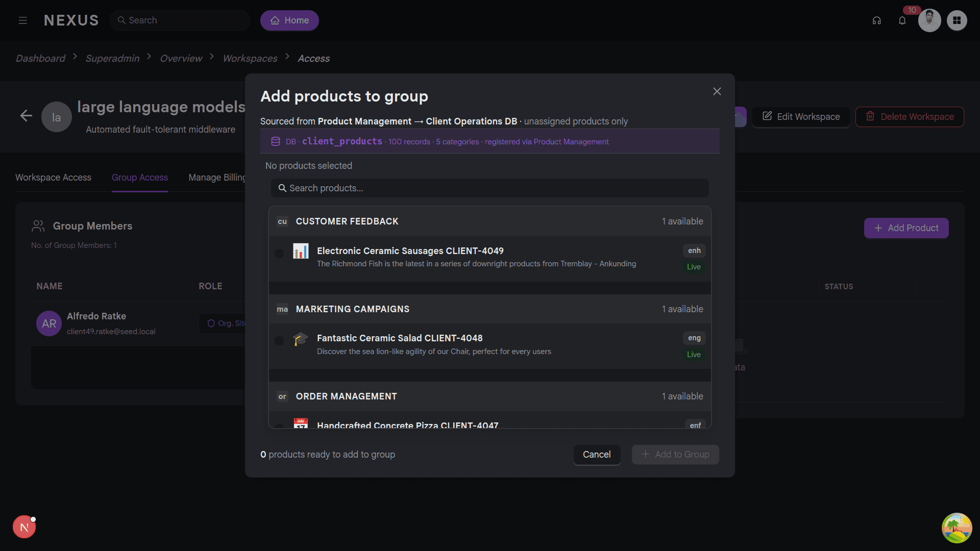Image resolution: width=980 pixels, height=551 pixels.
Task: Open the user profile avatar
Action: click(x=929, y=20)
